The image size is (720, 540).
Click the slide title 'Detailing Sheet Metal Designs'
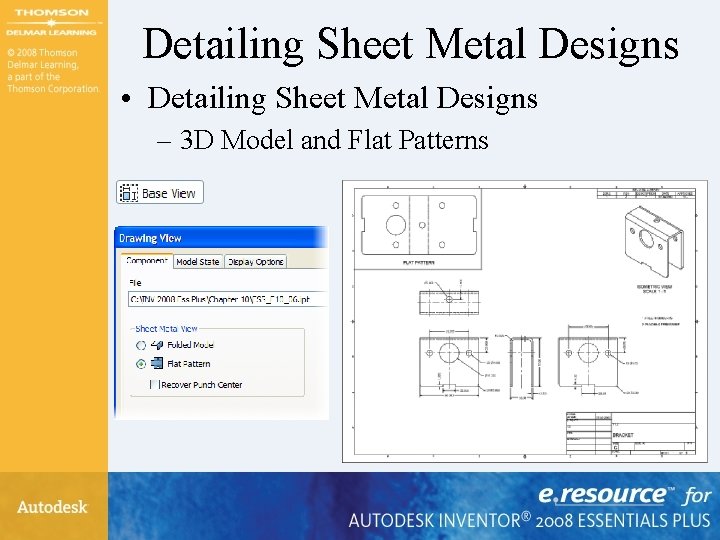click(x=411, y=43)
